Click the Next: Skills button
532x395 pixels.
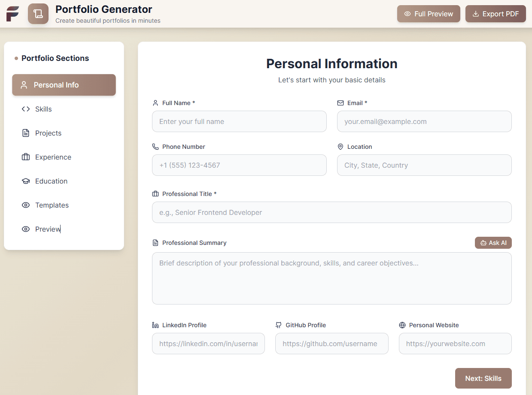[x=483, y=378]
